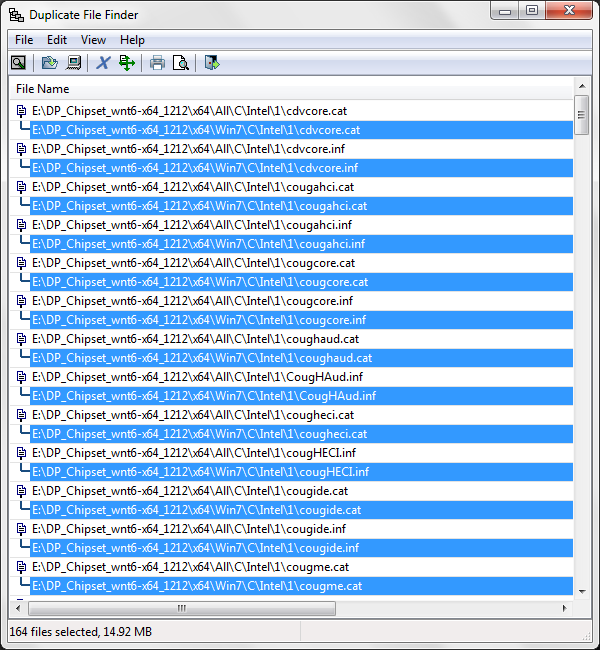
Task: Click the blue X delete icon
Action: click(103, 63)
